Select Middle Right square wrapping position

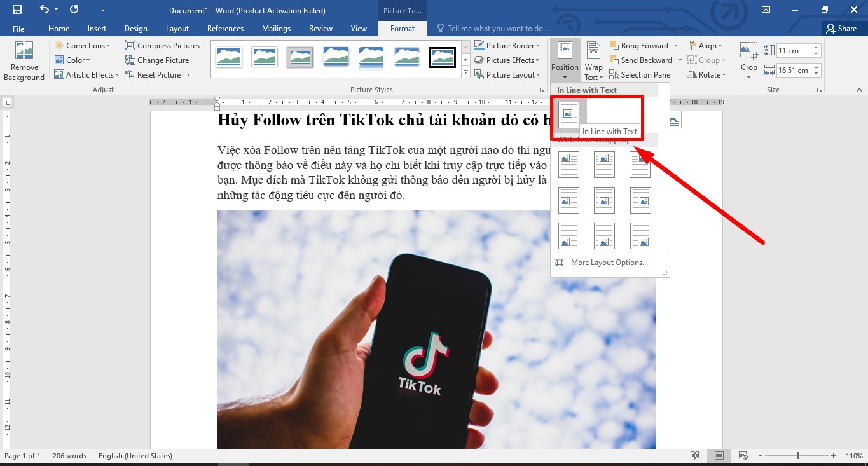pos(640,200)
